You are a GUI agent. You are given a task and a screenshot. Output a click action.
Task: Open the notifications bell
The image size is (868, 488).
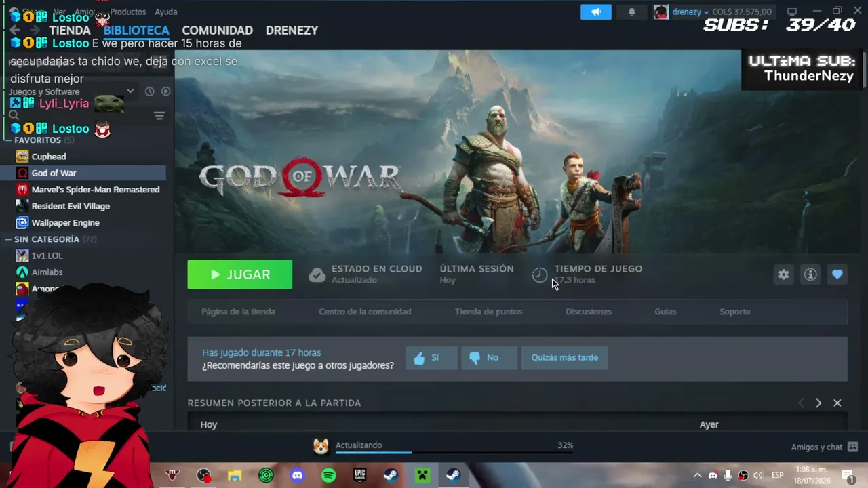tap(631, 12)
